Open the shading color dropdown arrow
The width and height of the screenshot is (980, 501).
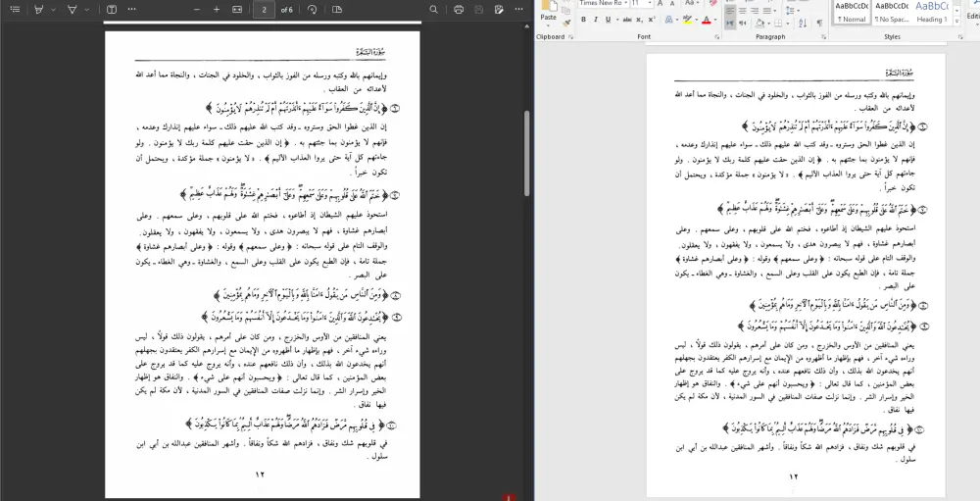[x=768, y=24]
